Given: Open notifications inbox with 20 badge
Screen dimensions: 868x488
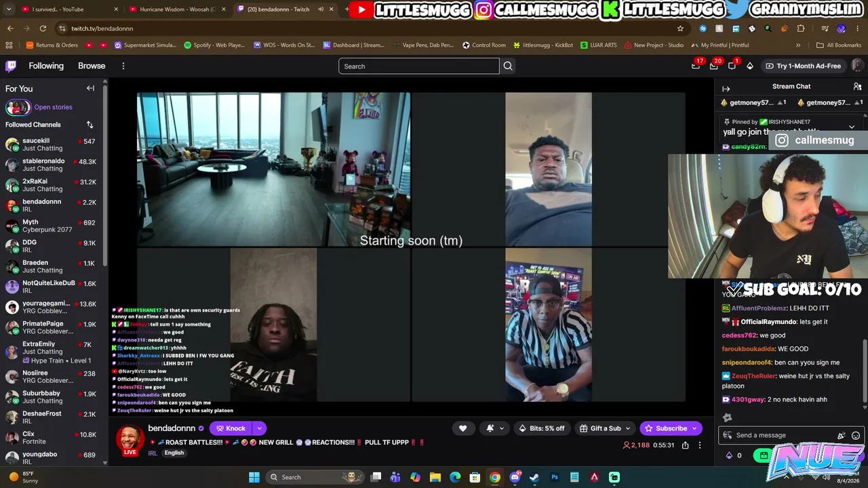Looking at the screenshot, I should 714,66.
